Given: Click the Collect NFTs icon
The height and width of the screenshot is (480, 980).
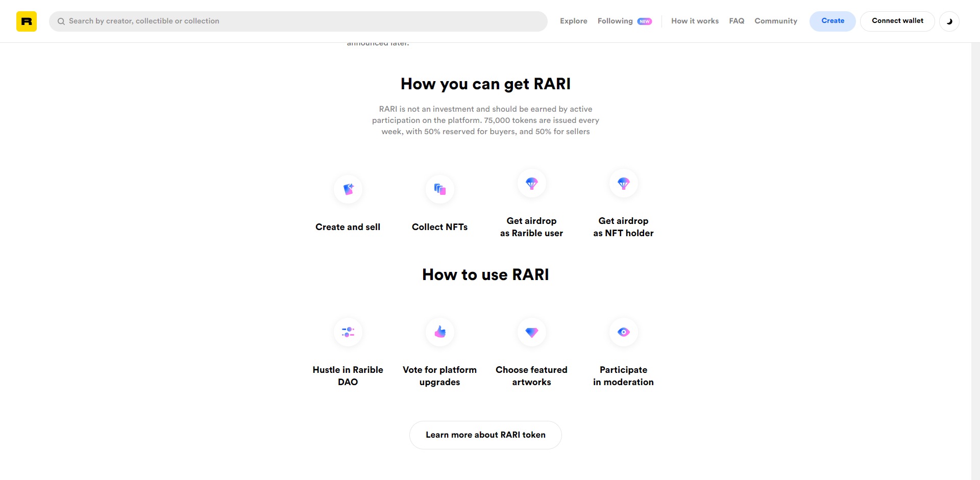Looking at the screenshot, I should coord(440,189).
